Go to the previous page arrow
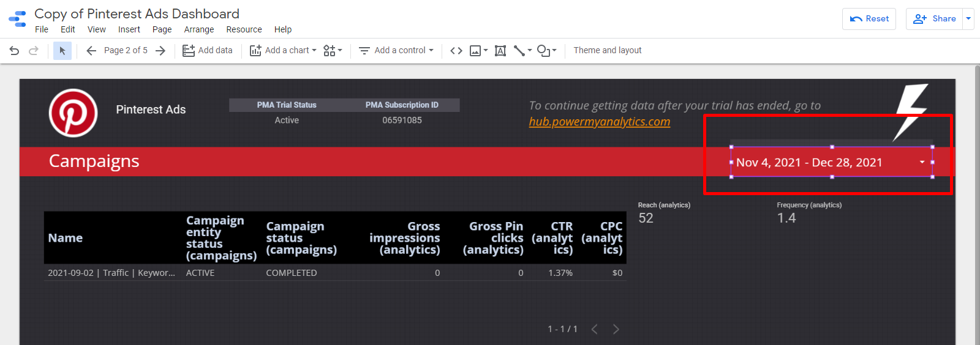The image size is (980, 345). pyautogui.click(x=91, y=51)
